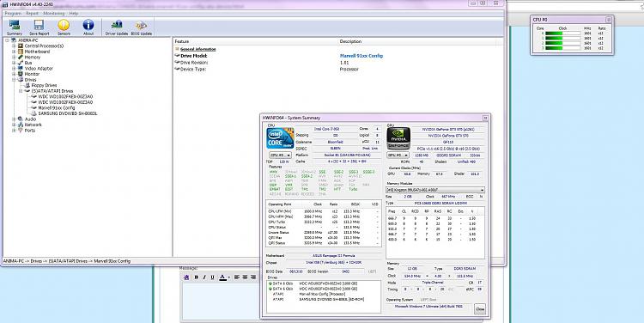Expand the Bus tree node
This screenshot has height=323, width=644.
[14, 63]
